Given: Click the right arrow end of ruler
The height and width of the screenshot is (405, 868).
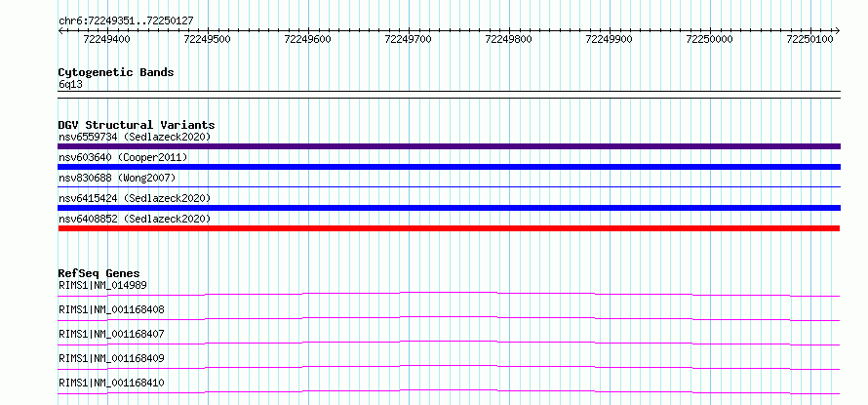Looking at the screenshot, I should pos(838,30).
